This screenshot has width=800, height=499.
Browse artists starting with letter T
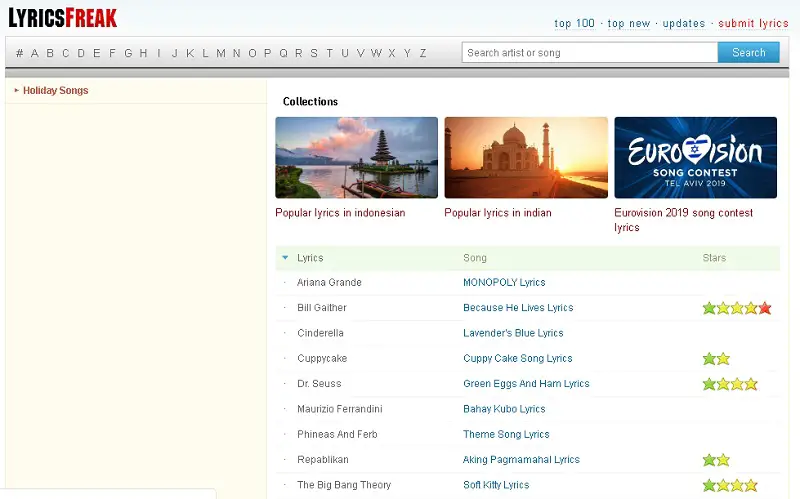330,53
